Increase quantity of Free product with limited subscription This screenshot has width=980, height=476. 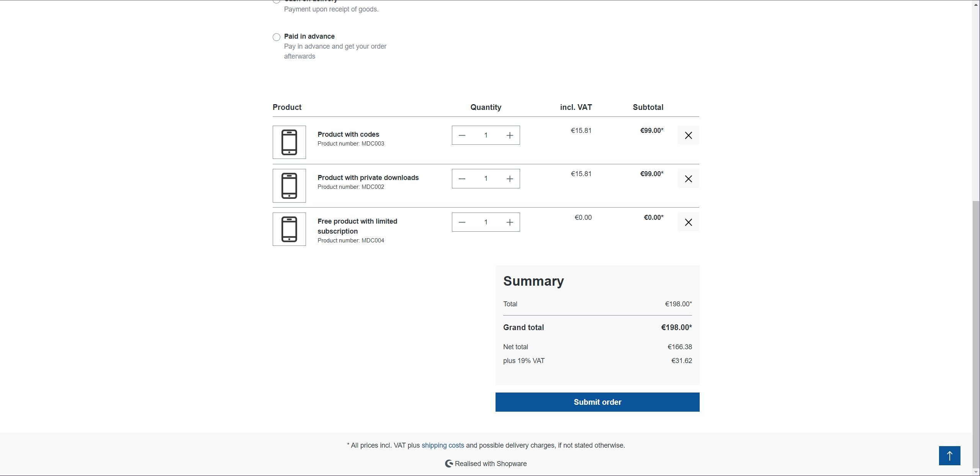click(x=510, y=222)
